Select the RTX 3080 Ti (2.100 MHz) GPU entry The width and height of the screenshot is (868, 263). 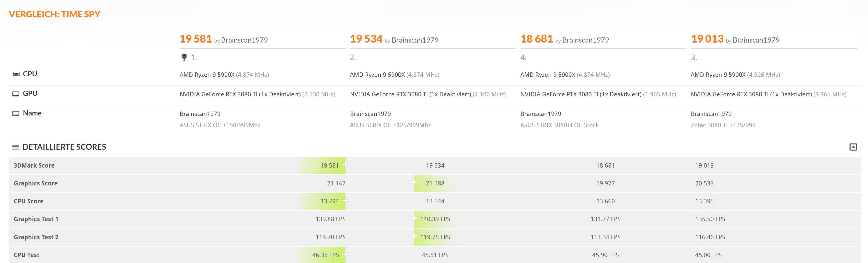(x=428, y=94)
